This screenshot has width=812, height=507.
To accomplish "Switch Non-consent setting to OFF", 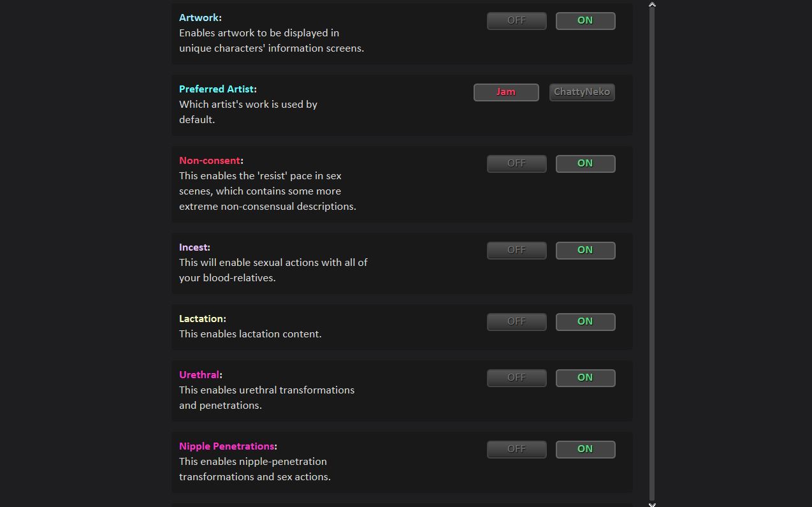I will tap(516, 163).
